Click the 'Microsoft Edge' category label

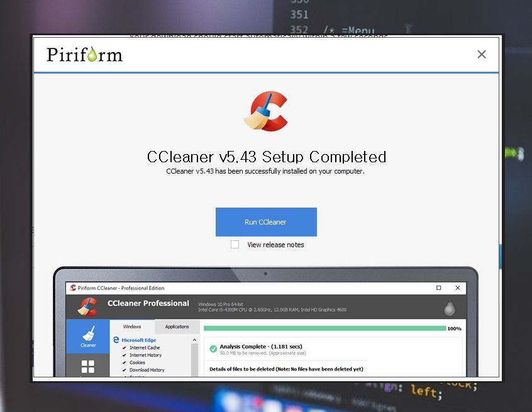139,340
